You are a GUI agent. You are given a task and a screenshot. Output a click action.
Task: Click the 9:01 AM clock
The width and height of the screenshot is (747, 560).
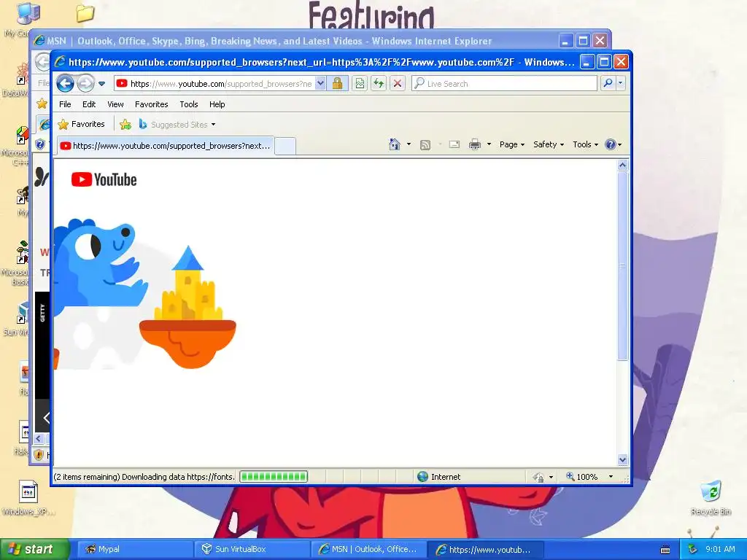coord(720,549)
